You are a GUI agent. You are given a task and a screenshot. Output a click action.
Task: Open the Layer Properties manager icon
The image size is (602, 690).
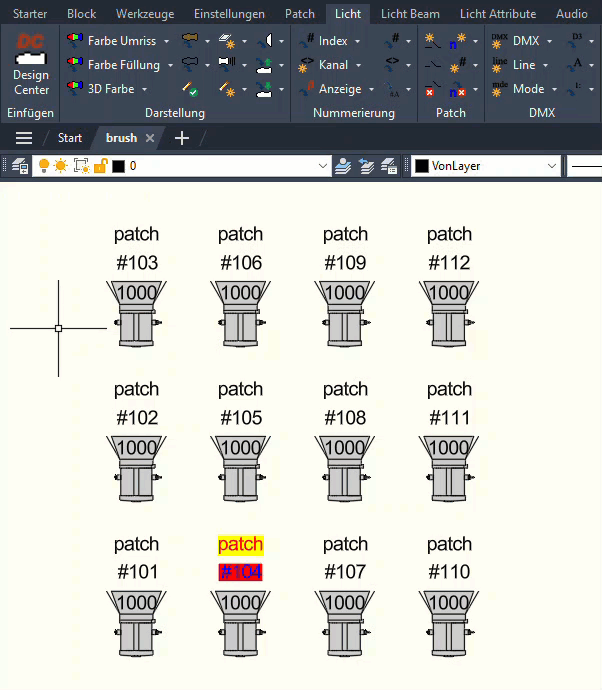click(19, 166)
